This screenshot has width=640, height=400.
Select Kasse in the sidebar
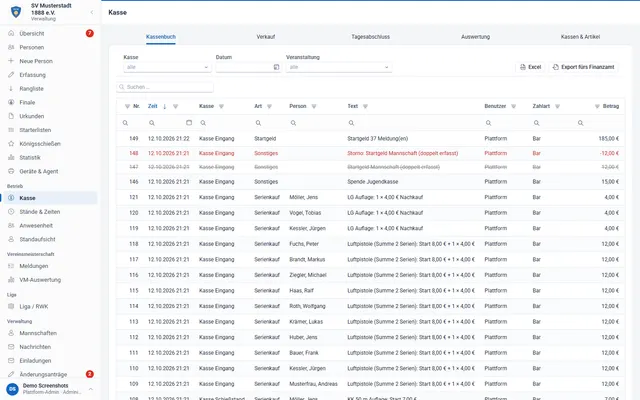click(49, 198)
